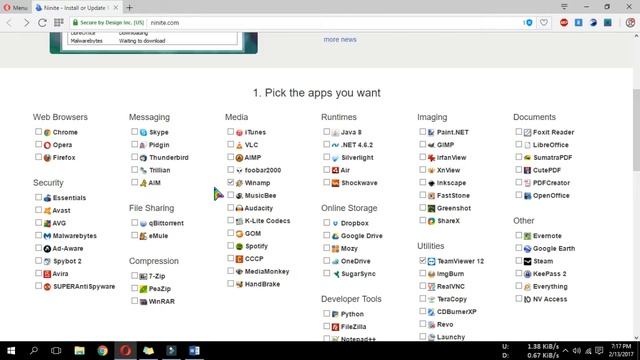Click the Dropbox icon
This screenshot has width=640, height=360.
pyautogui.click(x=335, y=223)
